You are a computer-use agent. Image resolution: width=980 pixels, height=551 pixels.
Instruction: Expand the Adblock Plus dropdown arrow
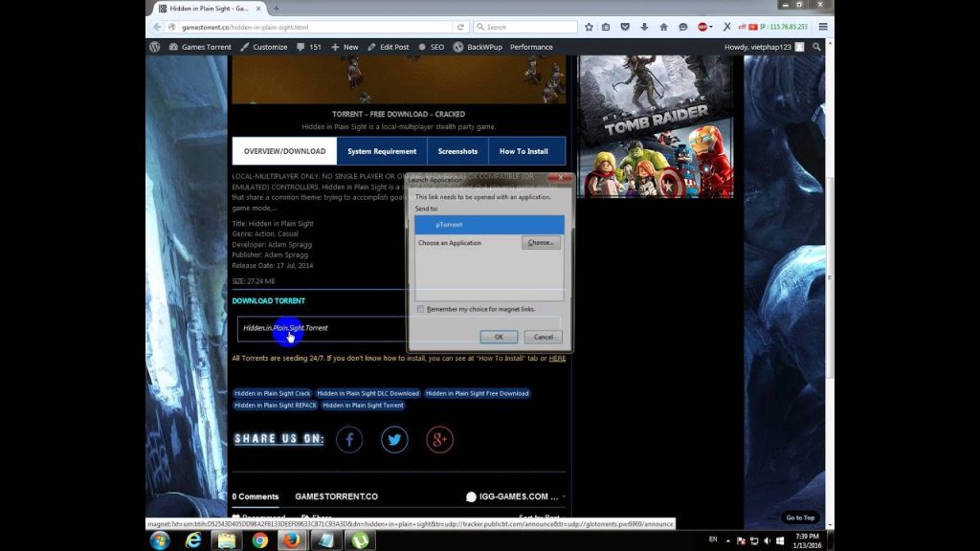(x=711, y=27)
